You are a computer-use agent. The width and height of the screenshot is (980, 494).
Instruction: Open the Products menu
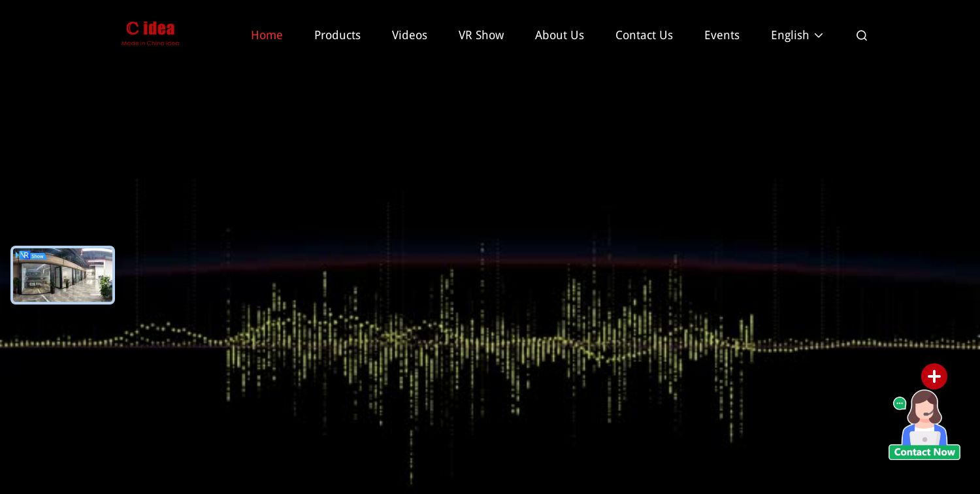(x=337, y=35)
